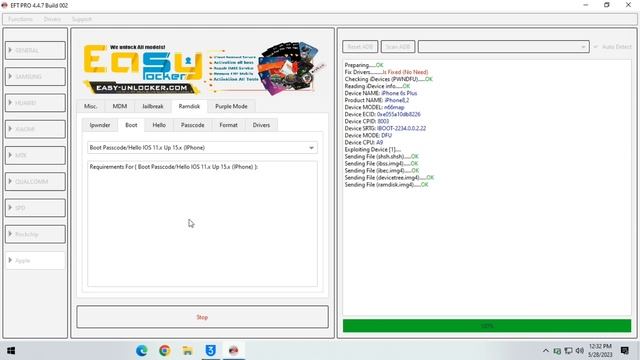Expand the MTK sidebar section
This screenshot has width=640, height=360.
pyautogui.click(x=35, y=155)
